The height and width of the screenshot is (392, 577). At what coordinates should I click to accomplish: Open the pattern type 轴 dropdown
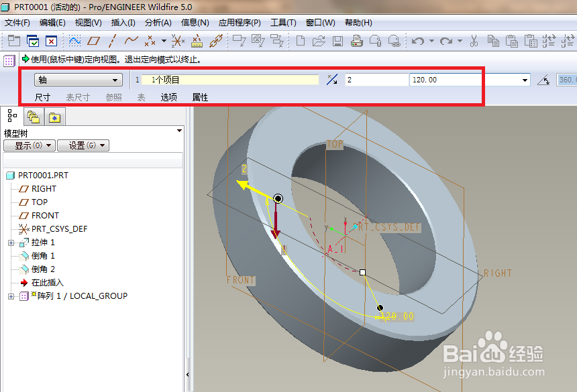pos(78,80)
